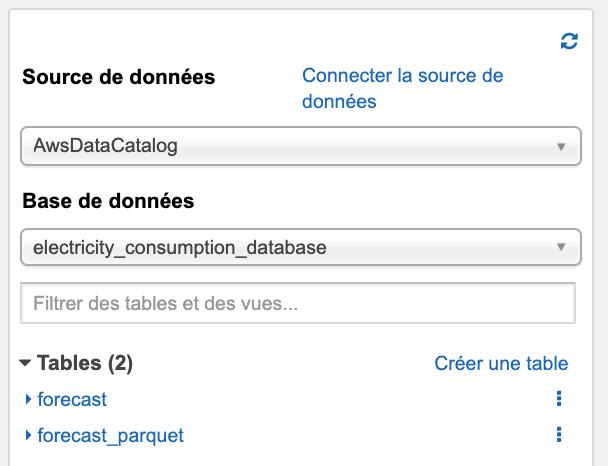Expand the forecast_parquet table columns
This screenshot has height=466, width=608.
(28, 436)
